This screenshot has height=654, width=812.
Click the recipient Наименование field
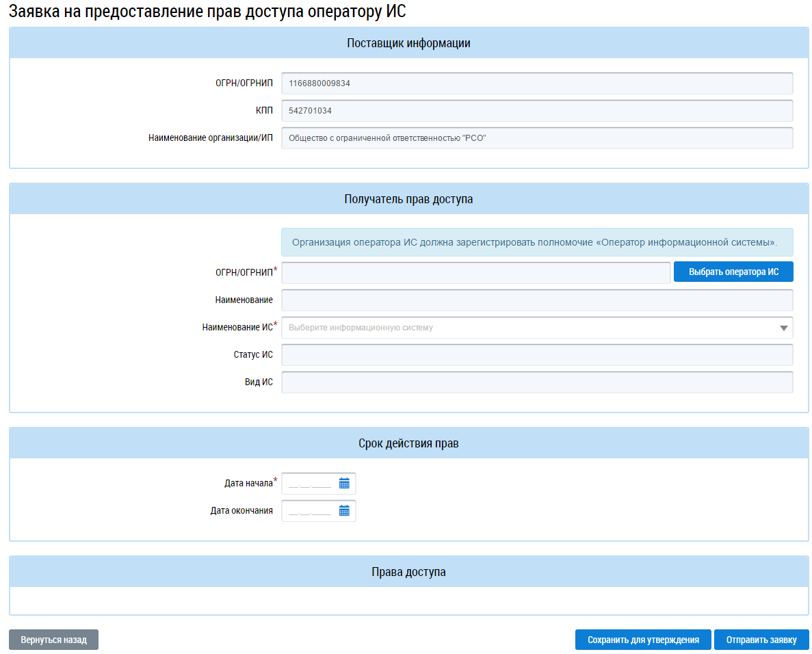pos(537,300)
